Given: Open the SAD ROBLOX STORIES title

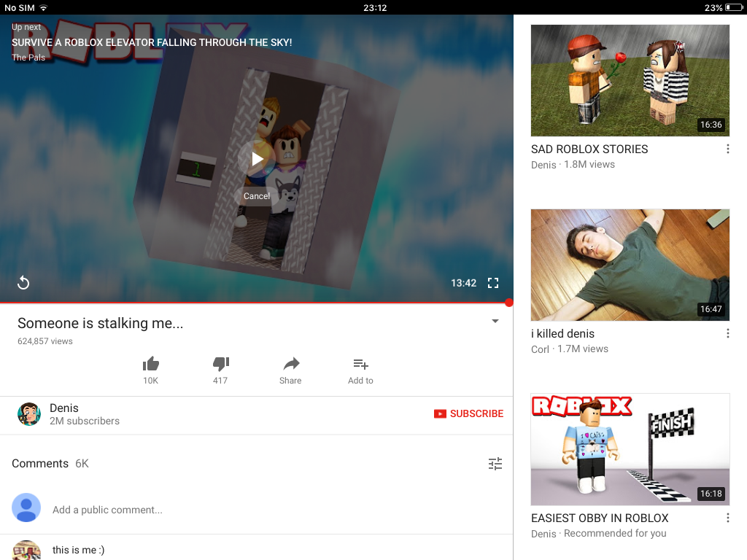Looking at the screenshot, I should 589,149.
